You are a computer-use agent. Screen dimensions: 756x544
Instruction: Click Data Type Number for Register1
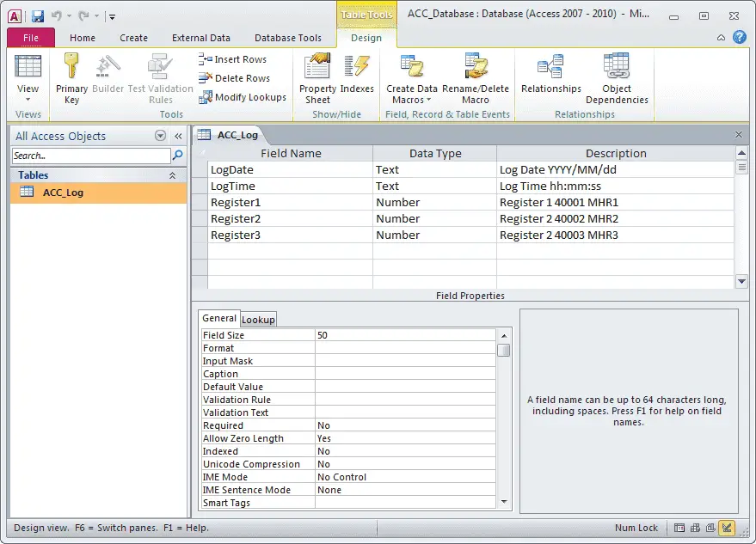point(435,202)
